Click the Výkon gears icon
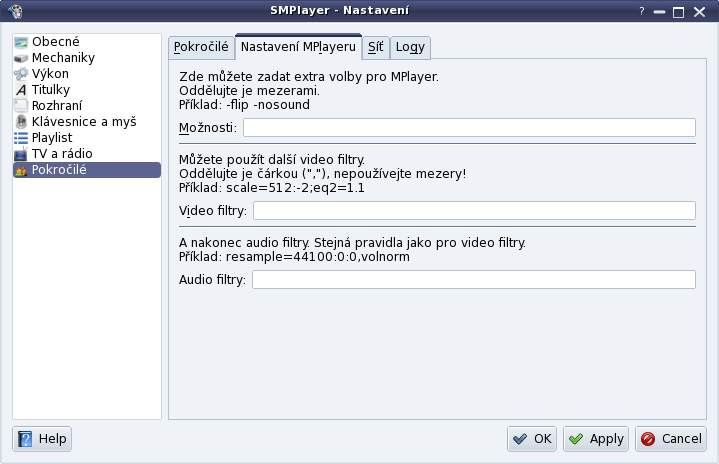Screen dimensions: 719x464 tap(21, 74)
